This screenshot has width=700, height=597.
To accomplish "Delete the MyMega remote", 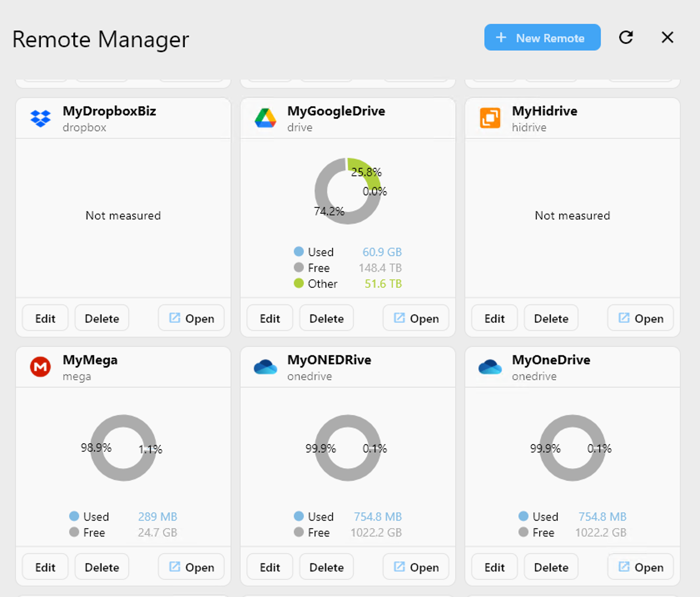I will click(x=102, y=567).
